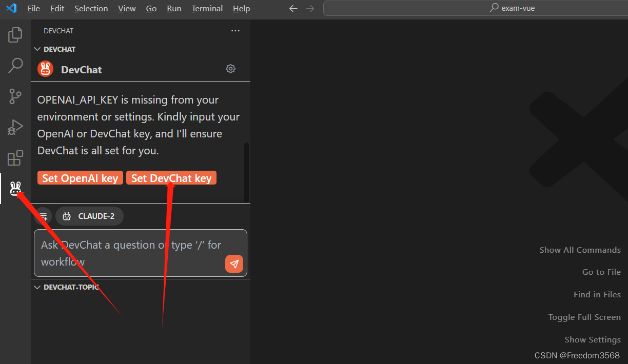Click the exam-vue command center search box
Image resolution: width=628 pixels, height=364 pixels.
click(475, 8)
